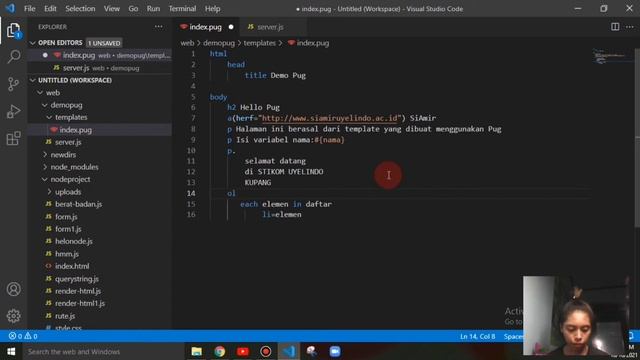This screenshot has width=640, height=360.
Task: Open server.js under demopug folder
Action: [x=100, y=142]
